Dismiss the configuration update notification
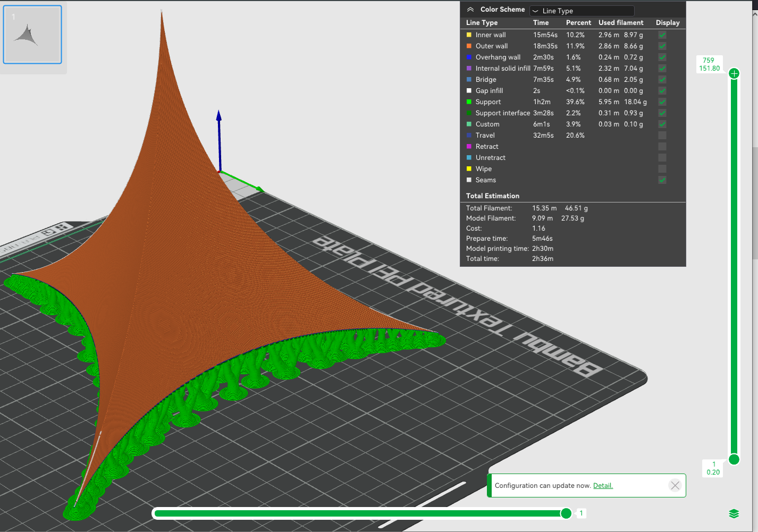Image resolution: width=758 pixels, height=532 pixels. [x=675, y=485]
